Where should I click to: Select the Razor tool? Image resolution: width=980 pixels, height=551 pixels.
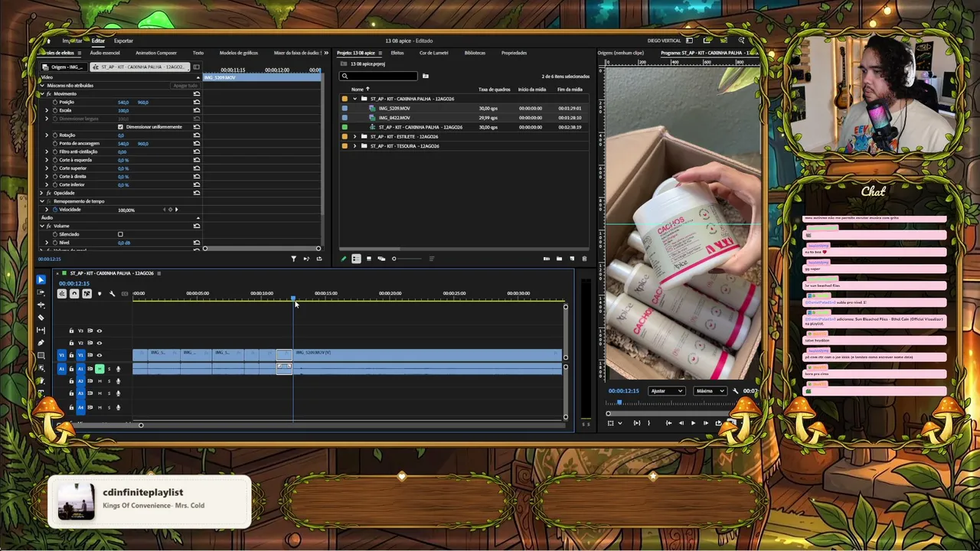click(41, 317)
